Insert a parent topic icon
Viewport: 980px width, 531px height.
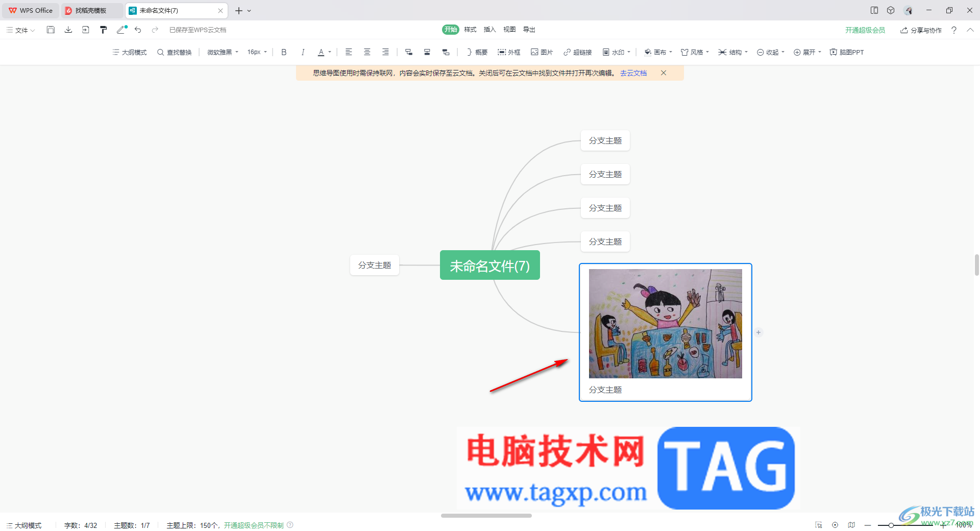pos(446,52)
